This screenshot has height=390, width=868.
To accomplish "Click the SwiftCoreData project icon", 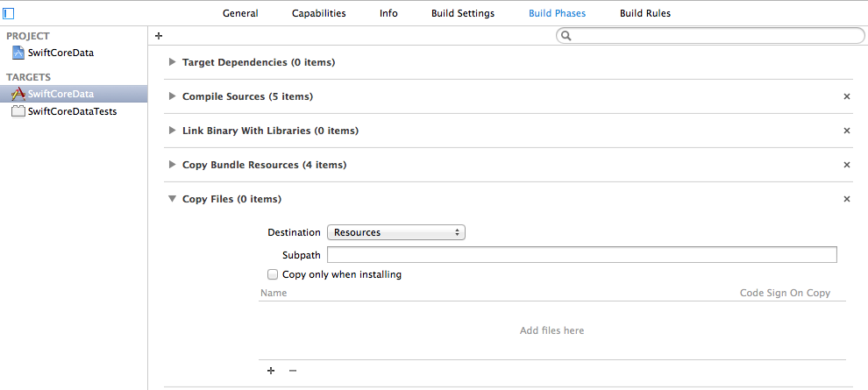I will tap(18, 53).
